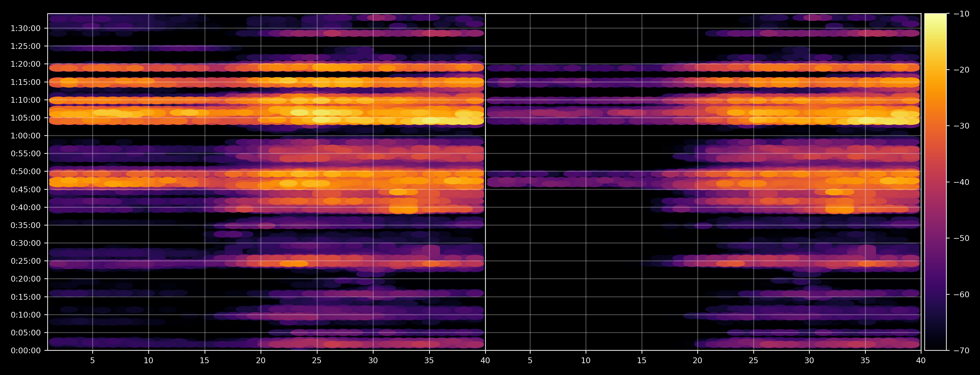Screen dimensions: 980x375
Task: Click the y-axis label 0:00:00
Action: click(x=26, y=351)
